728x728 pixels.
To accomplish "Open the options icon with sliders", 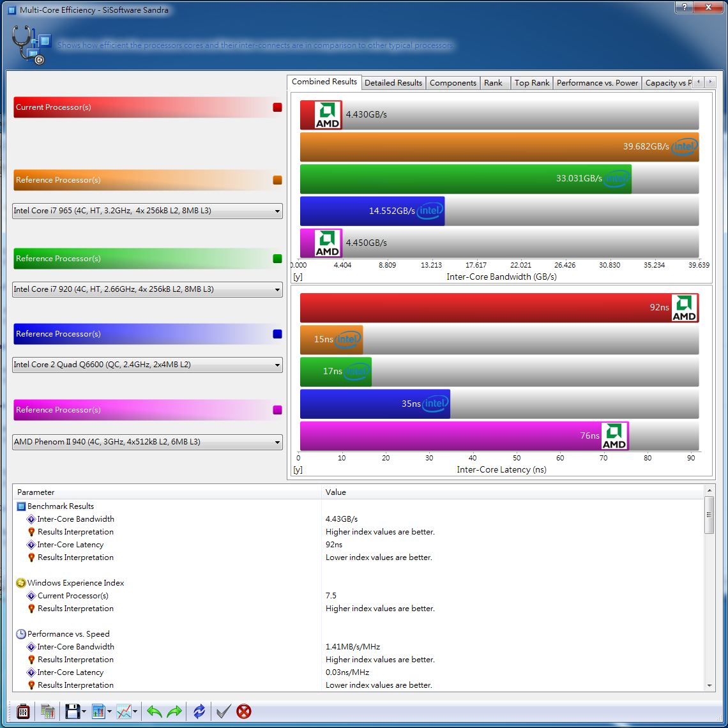I will click(23, 711).
